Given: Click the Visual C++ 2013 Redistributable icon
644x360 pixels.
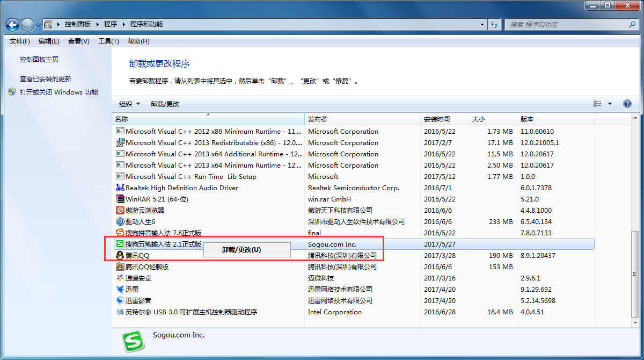Looking at the screenshot, I should click(x=120, y=142).
